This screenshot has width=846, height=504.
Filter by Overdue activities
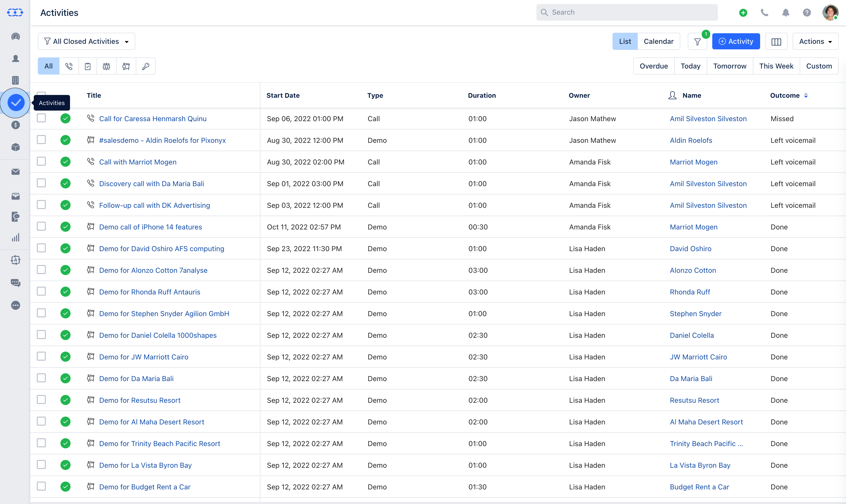(654, 66)
